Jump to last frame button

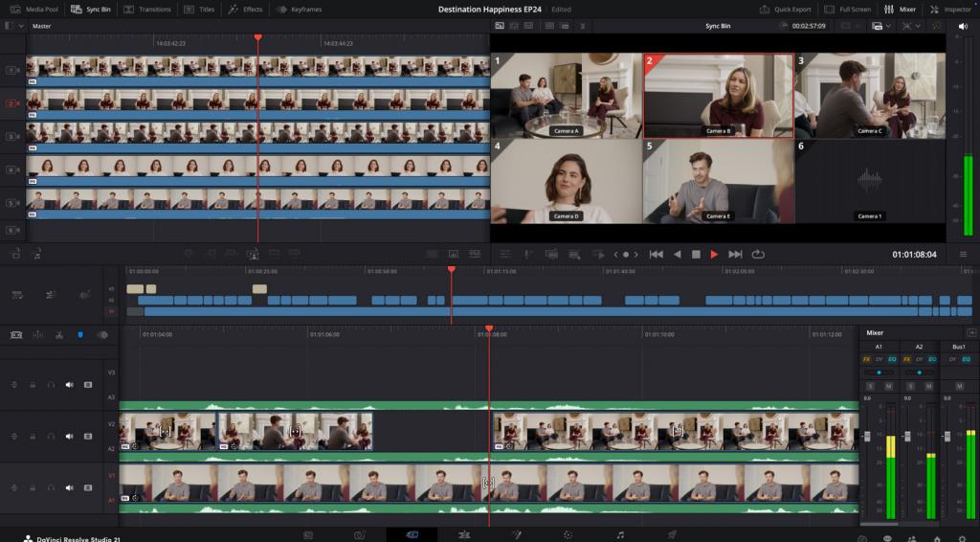(735, 255)
